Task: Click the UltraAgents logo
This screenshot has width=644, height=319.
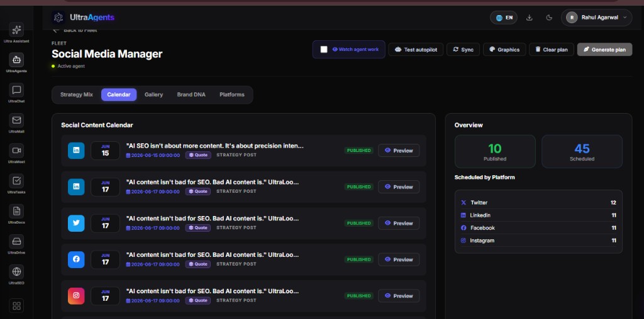Action: (x=84, y=18)
